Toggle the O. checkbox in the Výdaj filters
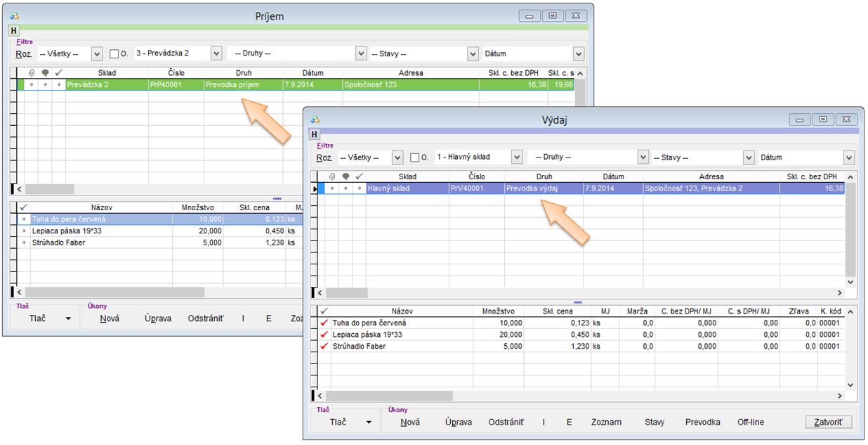The image size is (868, 445). pos(414,157)
